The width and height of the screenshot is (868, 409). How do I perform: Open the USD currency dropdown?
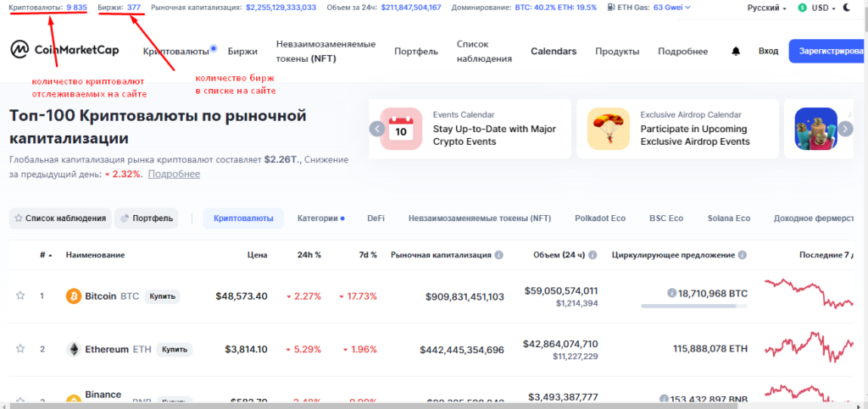tap(824, 8)
